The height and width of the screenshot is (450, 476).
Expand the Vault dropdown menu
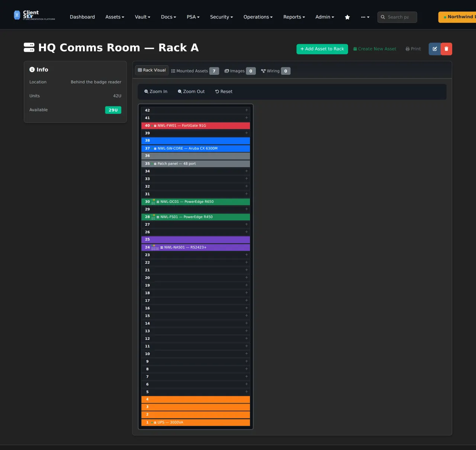point(142,17)
